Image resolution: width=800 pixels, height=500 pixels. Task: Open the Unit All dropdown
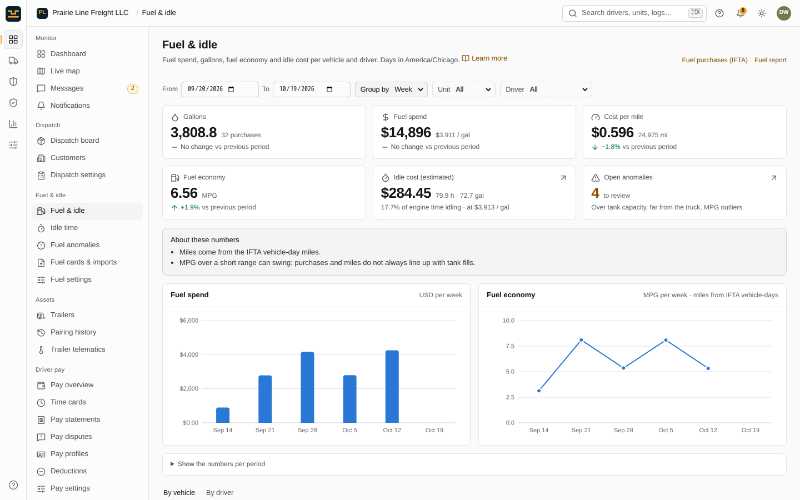tap(464, 89)
